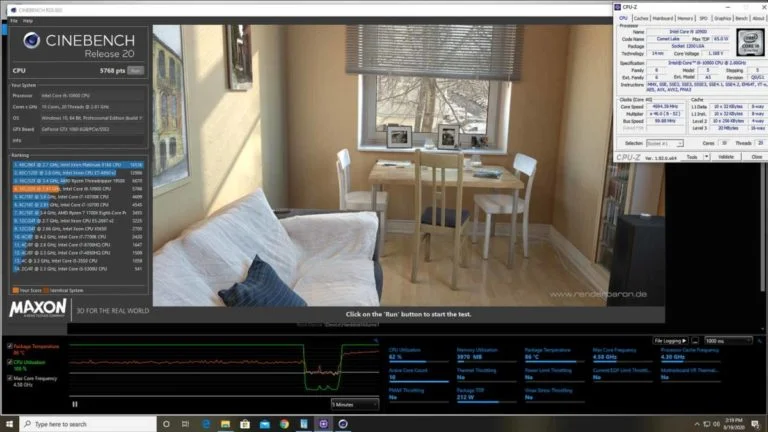Open Microsoft Store from the taskbar
Screen dimensions: 768x432
[x=245, y=424]
